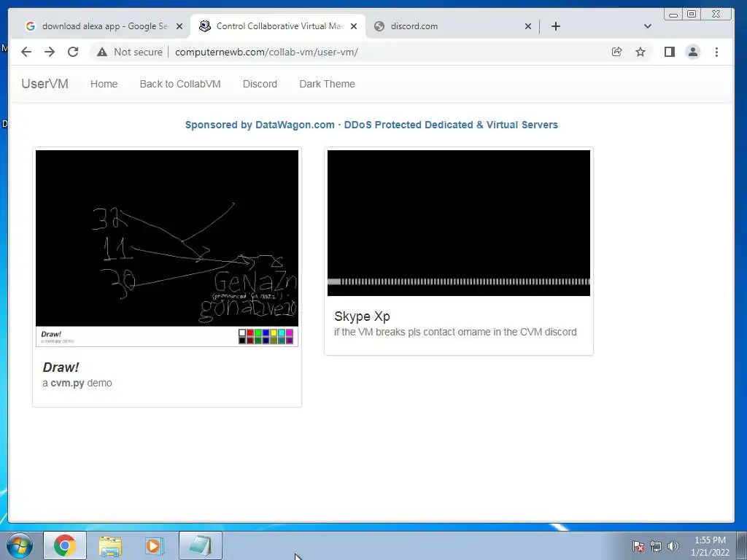Click the network tray icon
This screenshot has width=747, height=560.
tap(656, 546)
